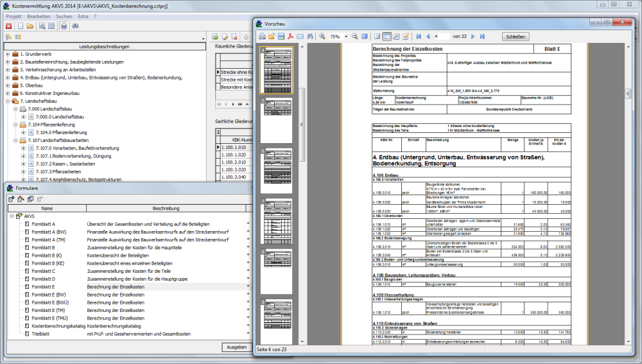Toggle the outline panel button in Vorschau toolbar
The height and width of the screenshot is (364, 642).
click(x=377, y=37)
